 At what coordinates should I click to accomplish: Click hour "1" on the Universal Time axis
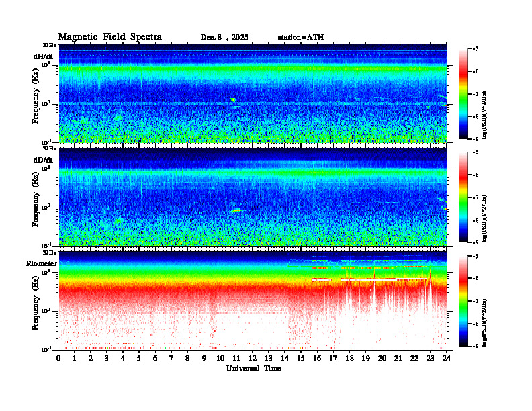(x=75, y=359)
